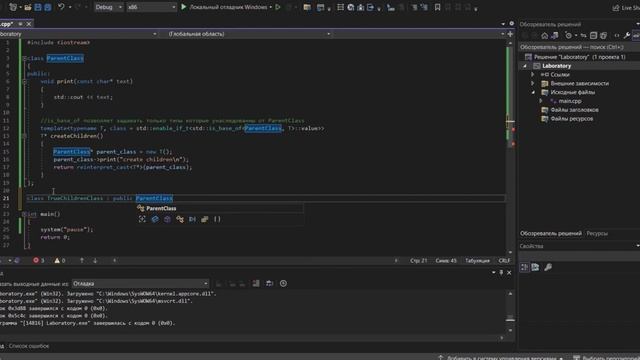The width and height of the screenshot is (640, 360).
Task: Pin the main.cpp editor tab
Action: (x=20, y=24)
